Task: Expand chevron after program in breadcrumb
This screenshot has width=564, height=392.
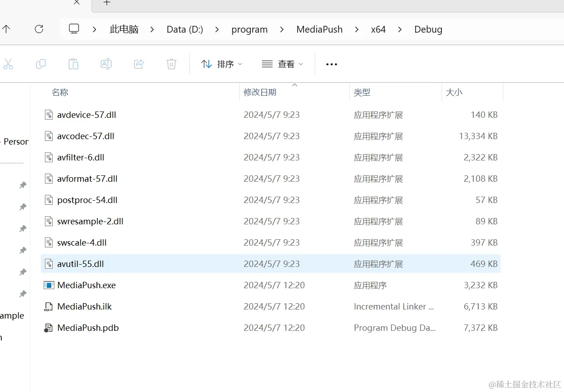Action: click(282, 29)
